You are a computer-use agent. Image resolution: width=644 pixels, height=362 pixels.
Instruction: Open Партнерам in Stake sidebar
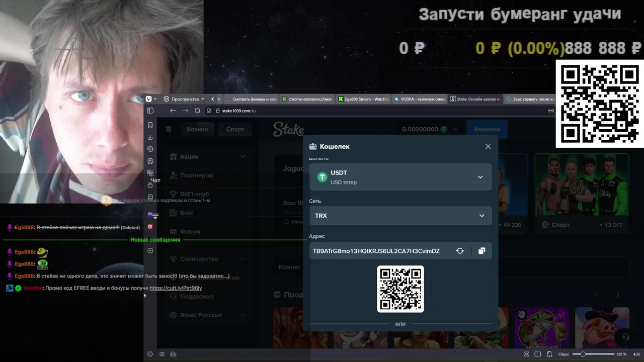tap(197, 175)
